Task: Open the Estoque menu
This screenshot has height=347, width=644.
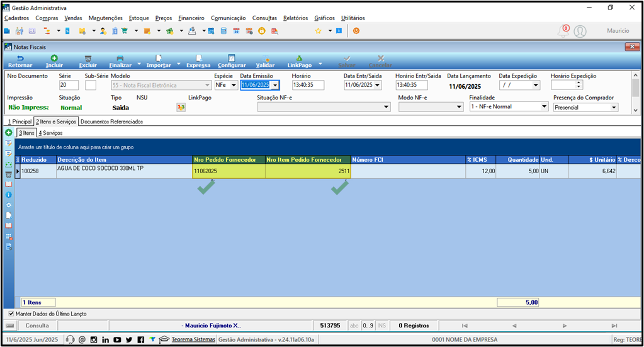Action: 139,18
